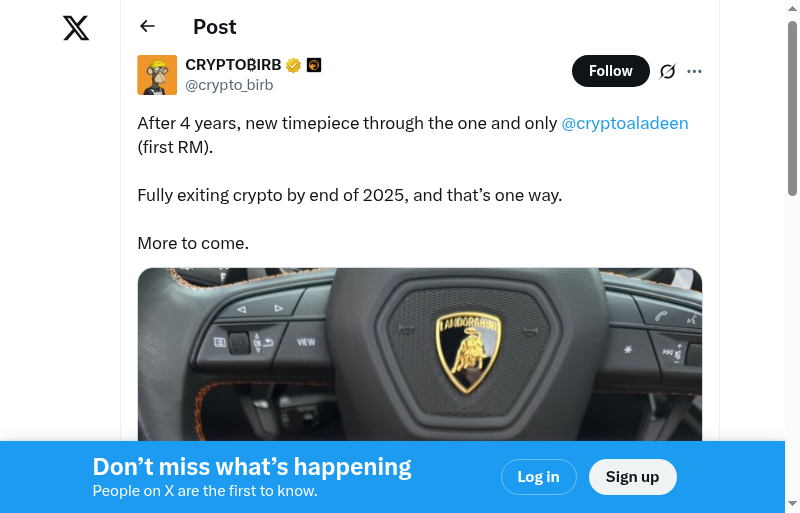Image resolution: width=800 pixels, height=513 pixels.
Task: Open the CRYPTOBIRB display name link
Action: 233,65
